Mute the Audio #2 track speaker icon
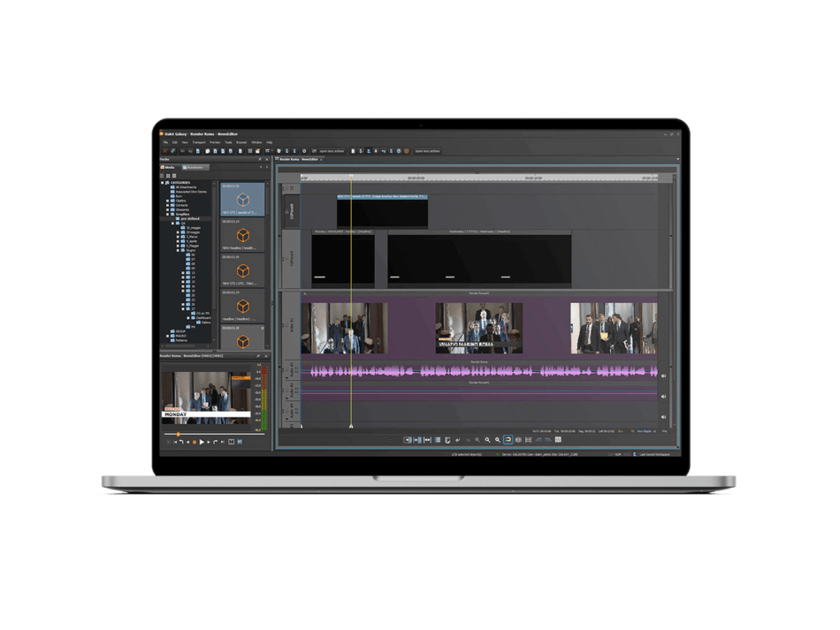The width and height of the screenshot is (840, 630). pyautogui.click(x=663, y=396)
